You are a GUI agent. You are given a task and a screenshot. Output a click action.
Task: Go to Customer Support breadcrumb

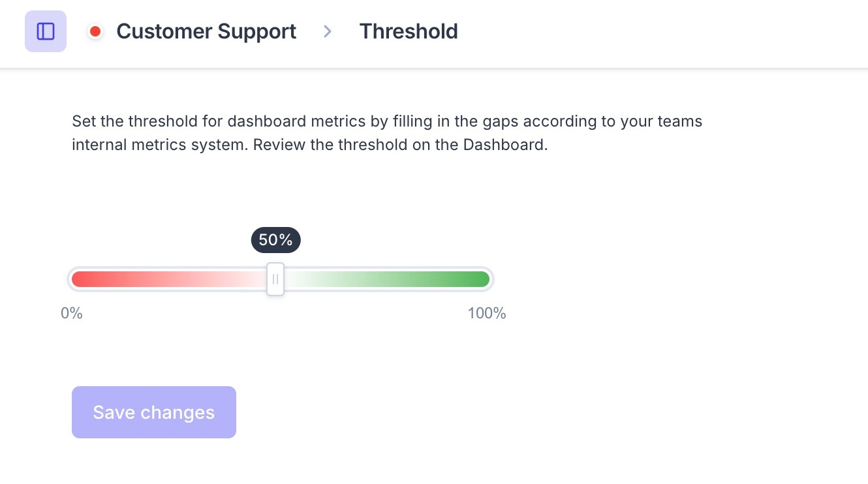[x=206, y=31]
